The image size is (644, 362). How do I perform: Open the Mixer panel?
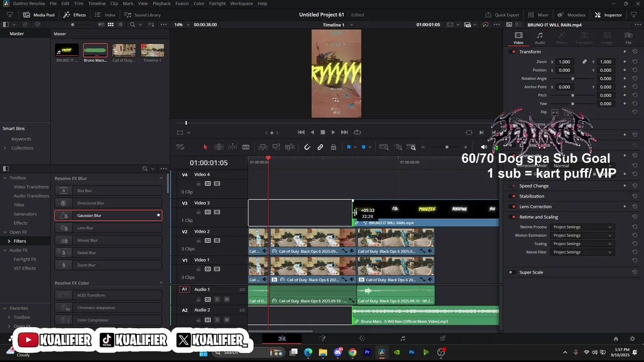539,15
